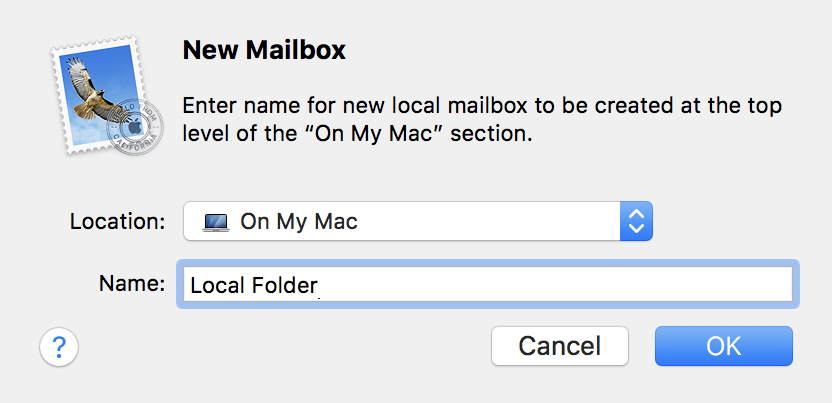Click the blue up-down arrows on Location
832x403 pixels.
(x=636, y=222)
